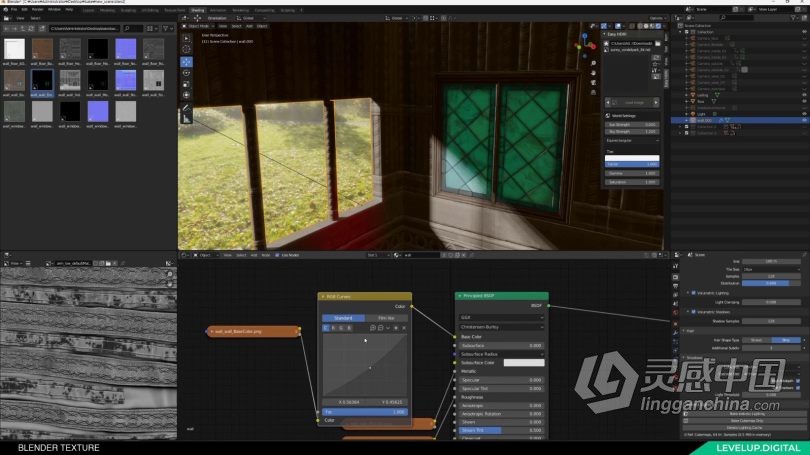Open the viewport Options button
The height and width of the screenshot is (455, 810).
pos(658,18)
